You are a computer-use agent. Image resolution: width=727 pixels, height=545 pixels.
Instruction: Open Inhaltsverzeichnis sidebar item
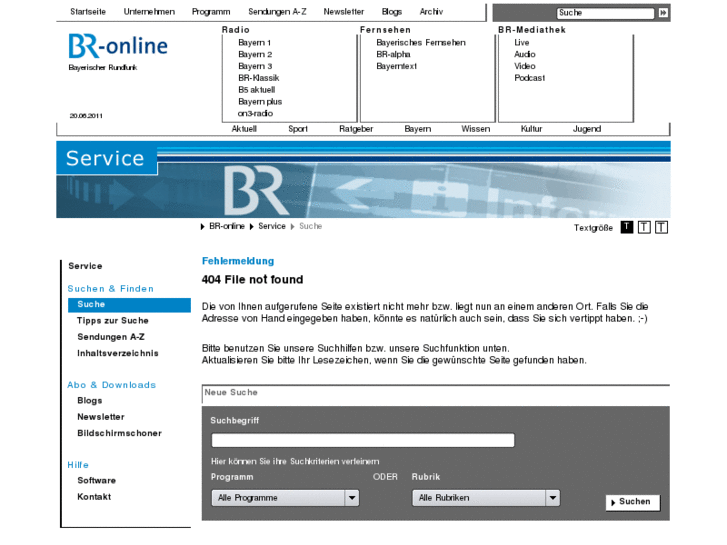click(118, 353)
